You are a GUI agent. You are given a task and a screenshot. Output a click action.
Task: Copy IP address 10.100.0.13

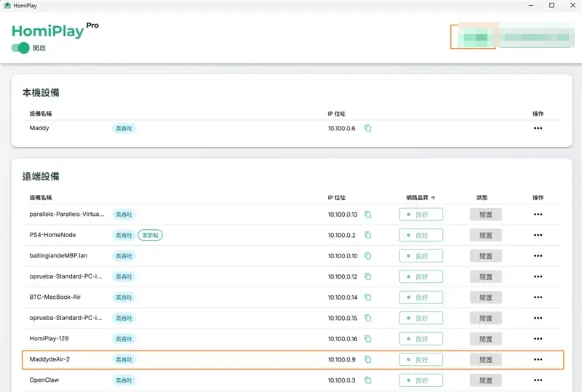[367, 215]
